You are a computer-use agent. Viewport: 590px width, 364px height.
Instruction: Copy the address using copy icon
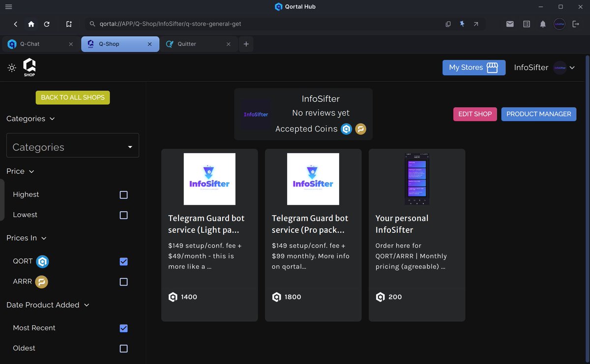click(x=448, y=24)
